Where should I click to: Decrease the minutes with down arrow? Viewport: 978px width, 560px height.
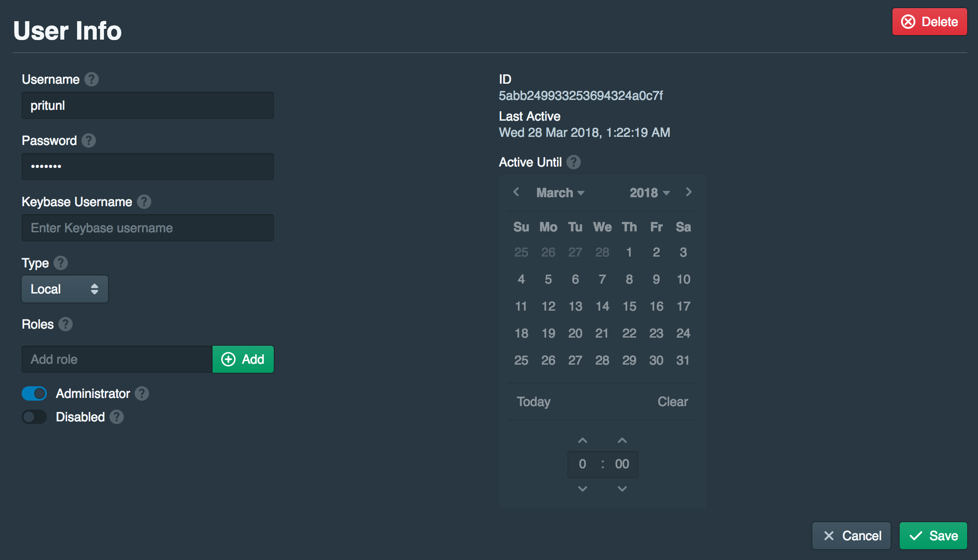coord(622,488)
